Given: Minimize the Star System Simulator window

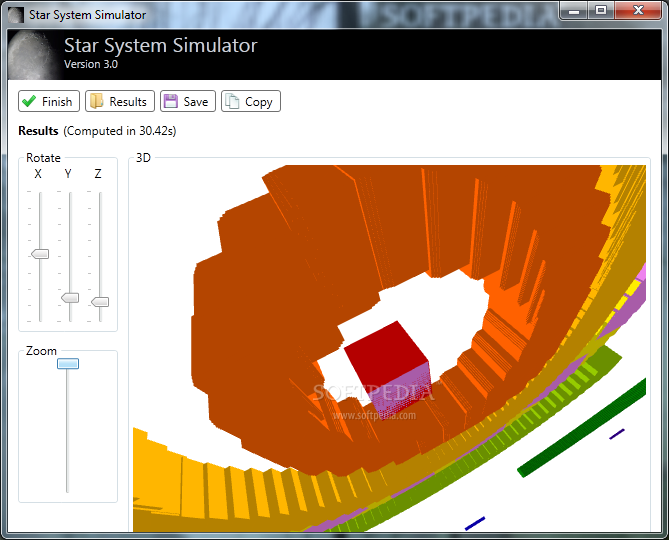Looking at the screenshot, I should [x=574, y=11].
